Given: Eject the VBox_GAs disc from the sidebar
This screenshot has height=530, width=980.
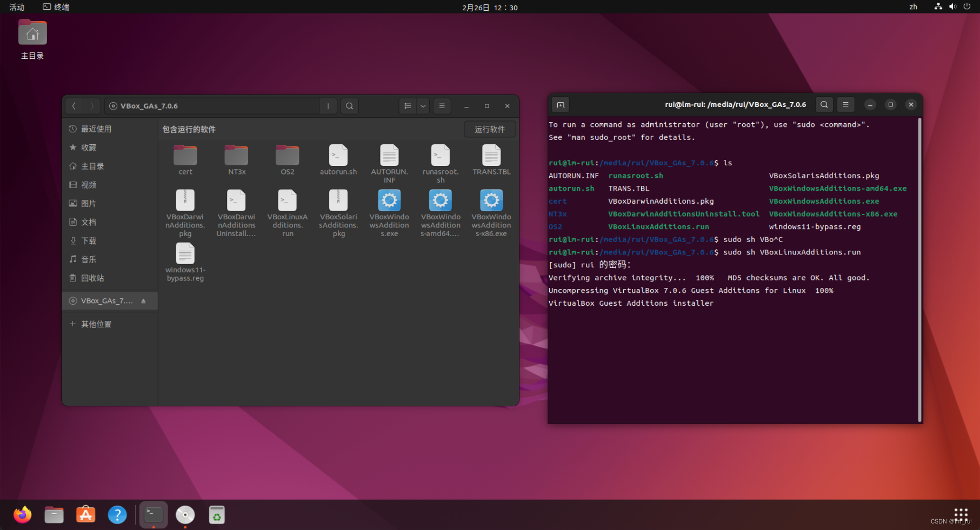Looking at the screenshot, I should point(143,301).
